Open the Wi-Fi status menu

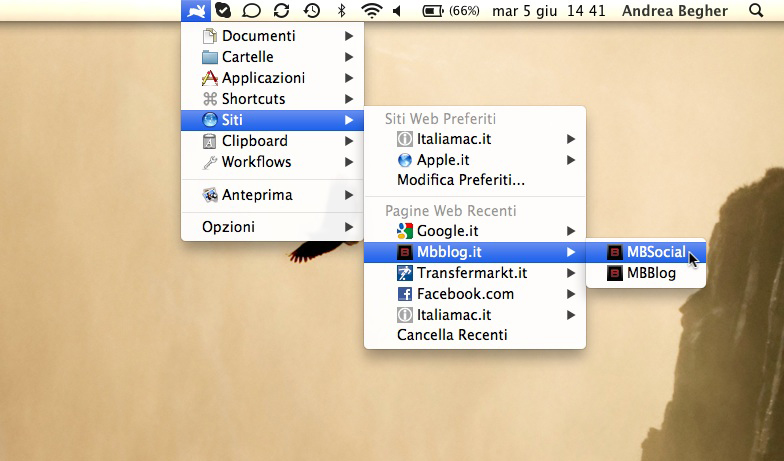click(x=372, y=10)
